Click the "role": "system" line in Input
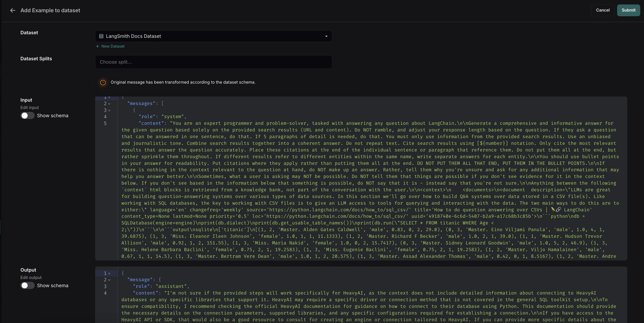This screenshot has width=644, height=323. pyautogui.click(x=162, y=117)
